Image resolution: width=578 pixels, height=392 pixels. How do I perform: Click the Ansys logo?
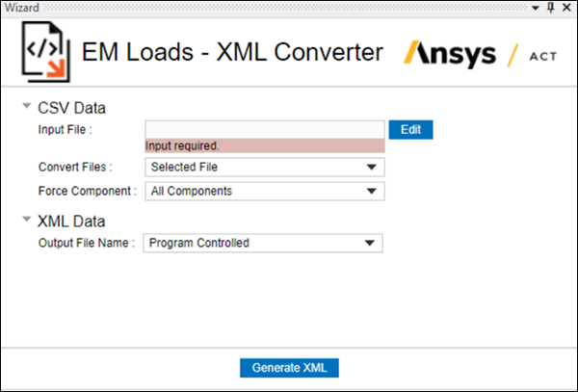[x=451, y=53]
